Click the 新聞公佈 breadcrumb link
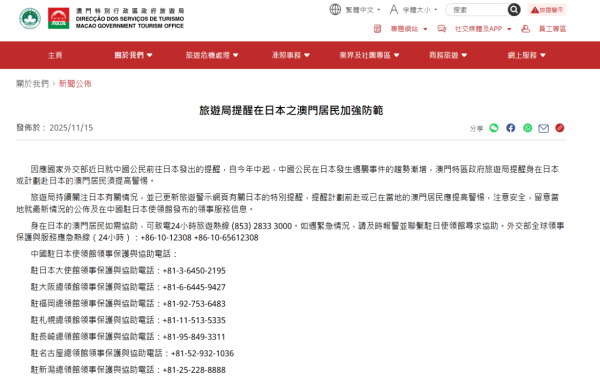600x388 pixels. pos(75,83)
